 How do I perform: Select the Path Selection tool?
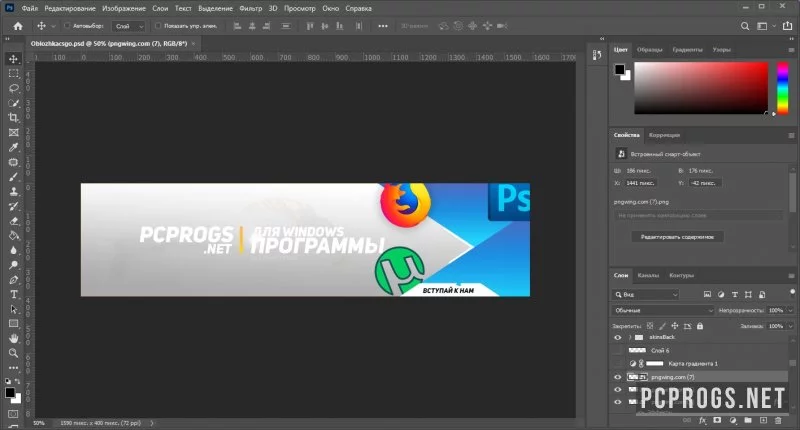[x=14, y=309]
